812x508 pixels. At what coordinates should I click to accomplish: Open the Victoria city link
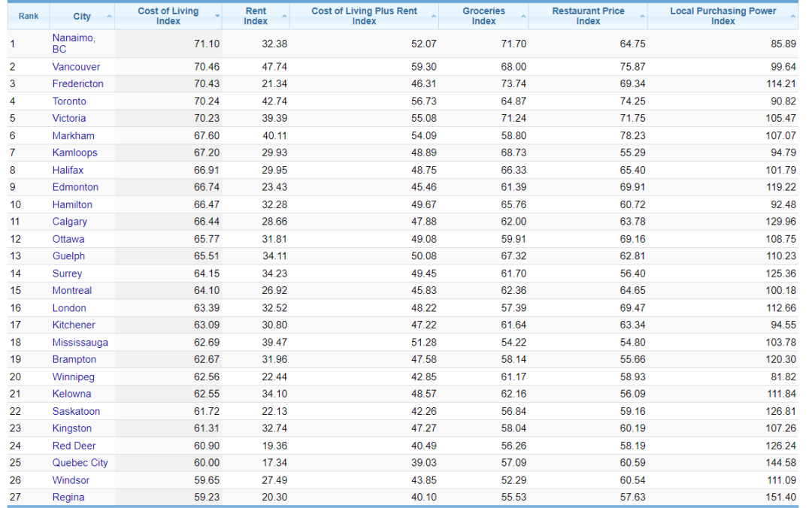pos(69,119)
